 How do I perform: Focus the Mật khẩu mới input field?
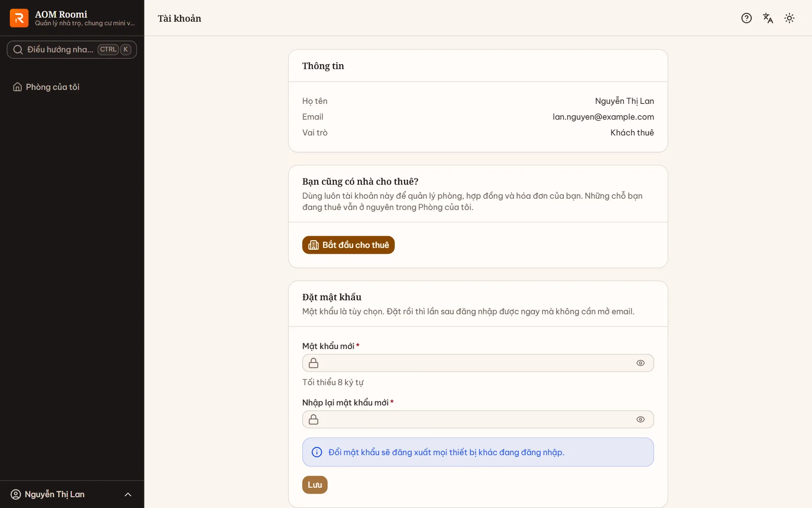[x=478, y=363]
